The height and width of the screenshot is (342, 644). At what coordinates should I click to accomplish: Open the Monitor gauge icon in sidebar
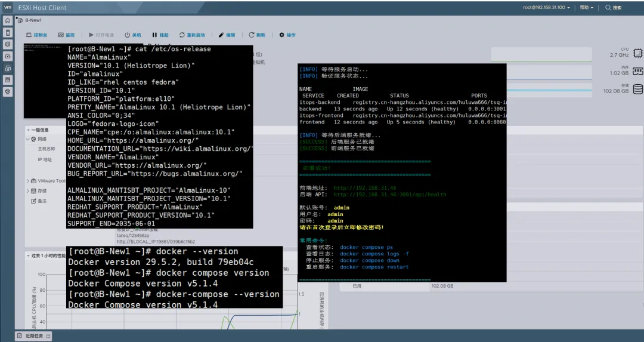pos(7,56)
